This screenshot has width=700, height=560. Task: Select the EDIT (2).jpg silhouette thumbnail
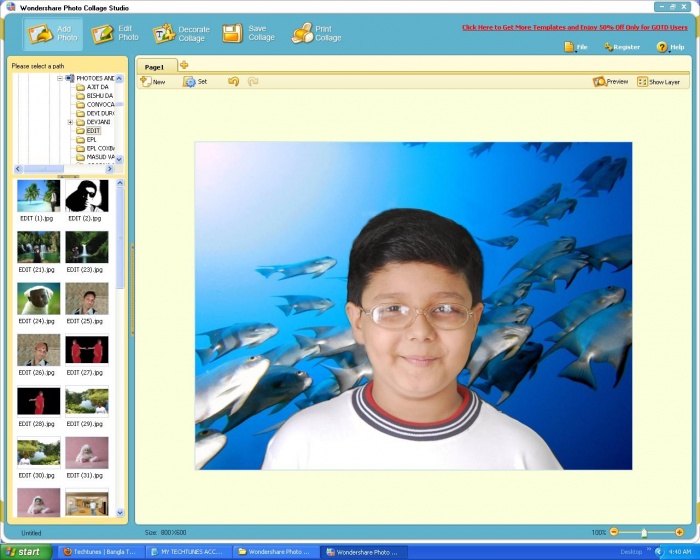coord(87,196)
